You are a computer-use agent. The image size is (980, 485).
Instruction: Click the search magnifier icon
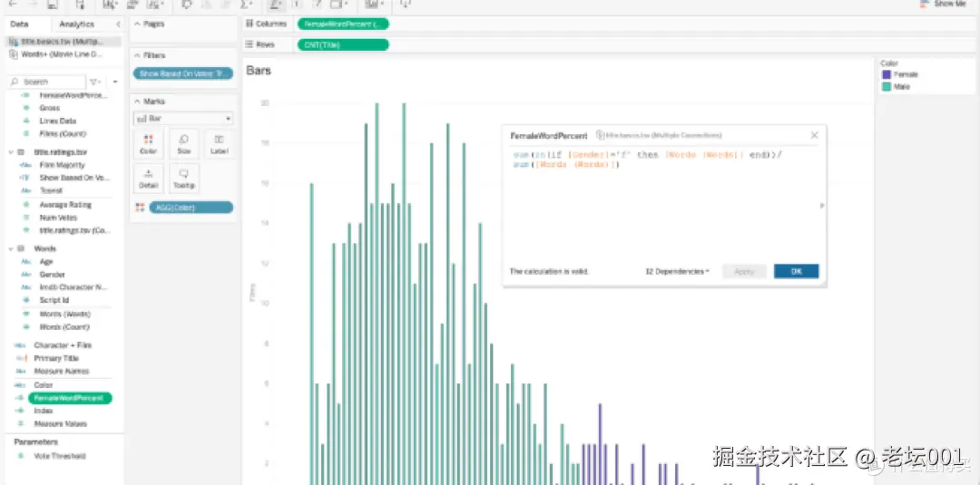(x=15, y=82)
